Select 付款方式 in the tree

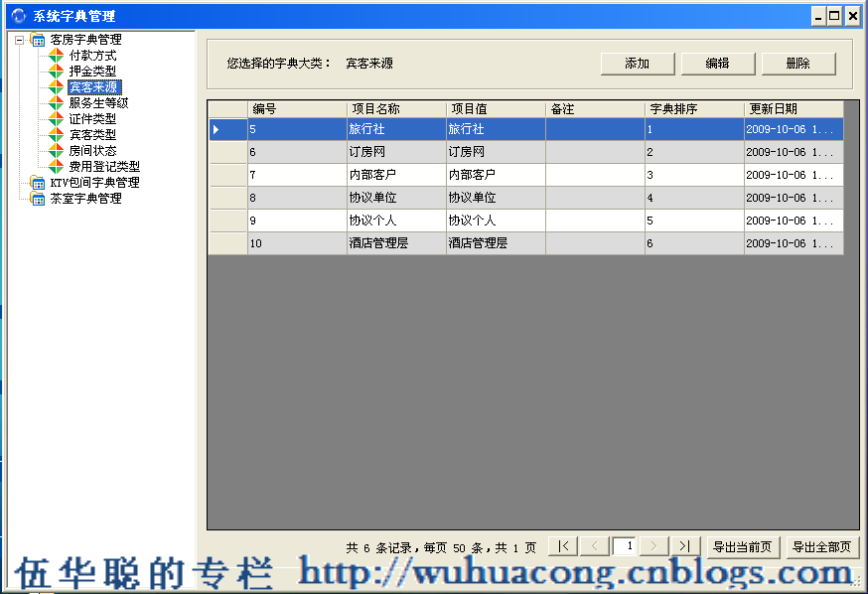[x=92, y=56]
